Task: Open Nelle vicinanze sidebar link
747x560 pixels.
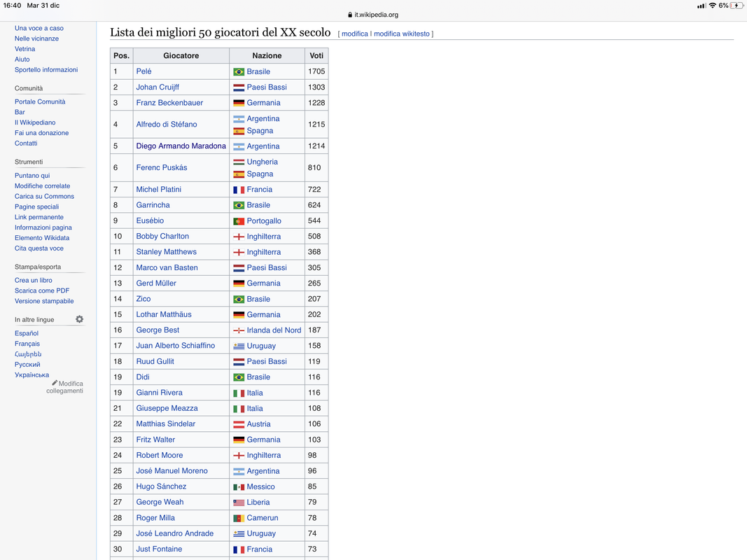Action: coord(36,38)
